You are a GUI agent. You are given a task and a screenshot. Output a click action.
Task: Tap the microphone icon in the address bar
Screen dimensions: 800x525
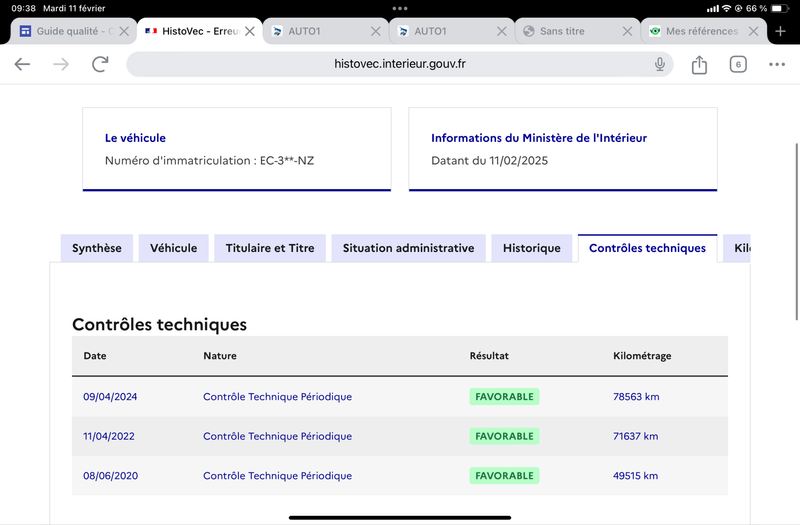coord(660,64)
